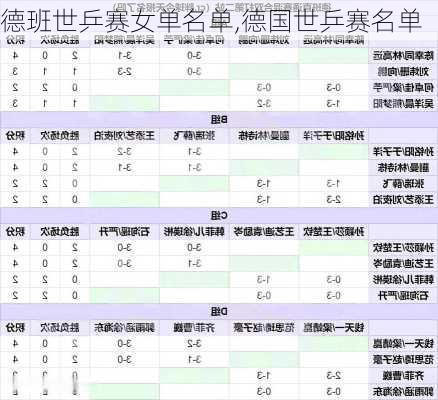Select row label 钱天一/梁靖崑 in group D

tap(403, 344)
